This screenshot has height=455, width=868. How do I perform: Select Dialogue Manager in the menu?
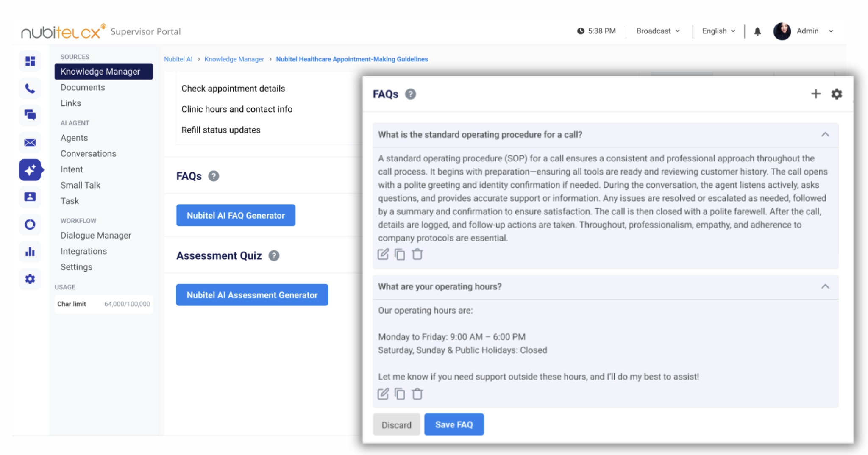pyautogui.click(x=96, y=236)
